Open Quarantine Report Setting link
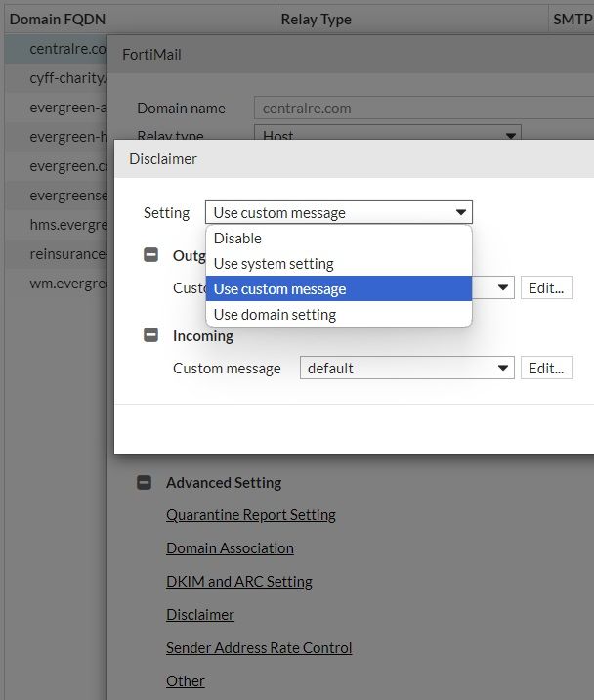Viewport: 594px width, 700px height. click(x=251, y=515)
